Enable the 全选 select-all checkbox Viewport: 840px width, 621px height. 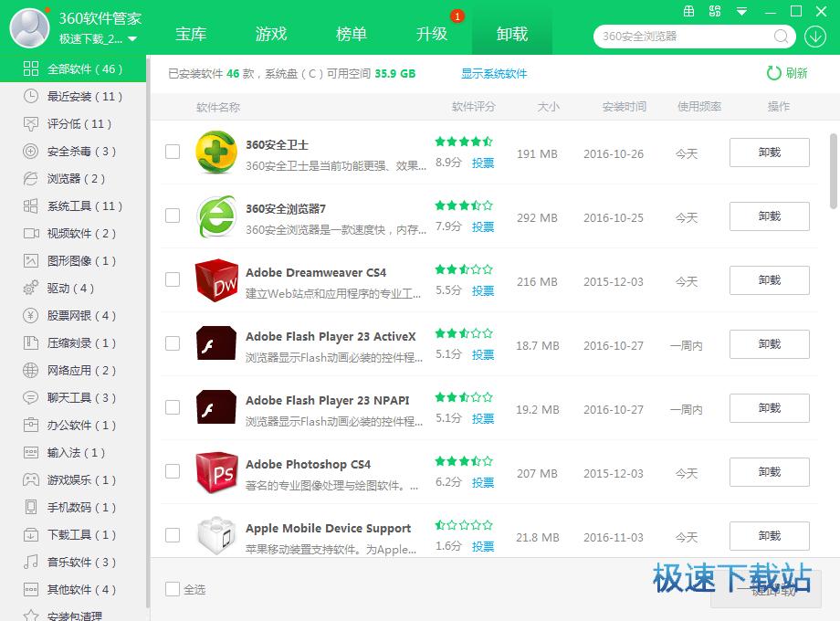[x=173, y=589]
